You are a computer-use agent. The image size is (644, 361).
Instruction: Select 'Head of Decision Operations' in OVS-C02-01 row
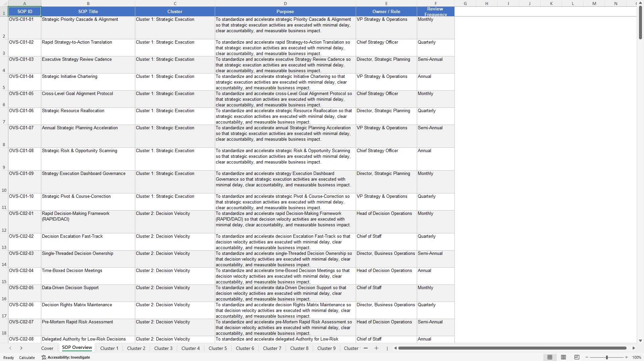[386, 222]
